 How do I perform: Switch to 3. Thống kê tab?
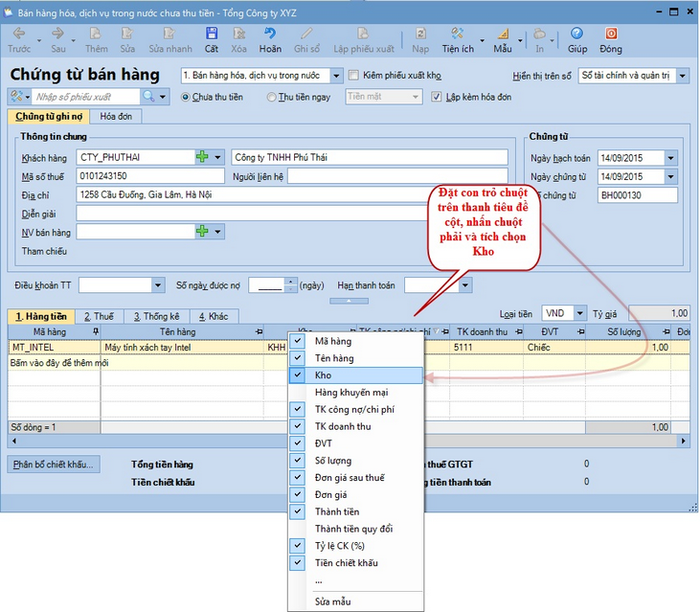[x=157, y=316]
